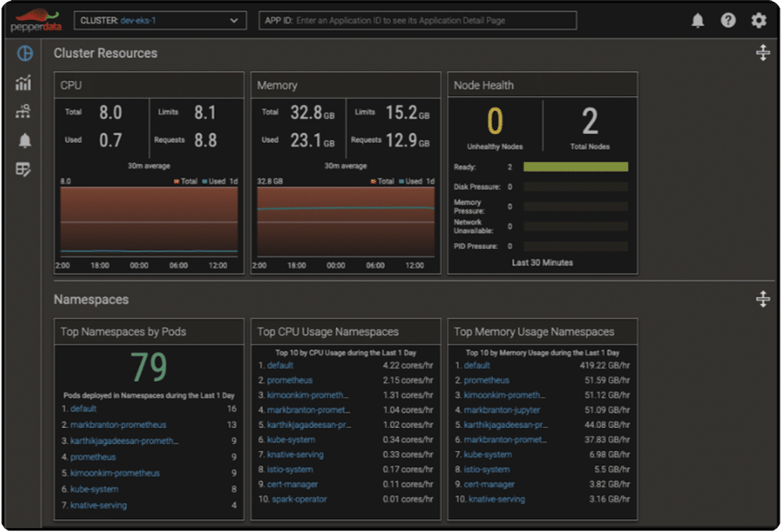This screenshot has width=781, height=532.
Task: Toggle the Total series in the CPU chart legend
Action: 185,181
